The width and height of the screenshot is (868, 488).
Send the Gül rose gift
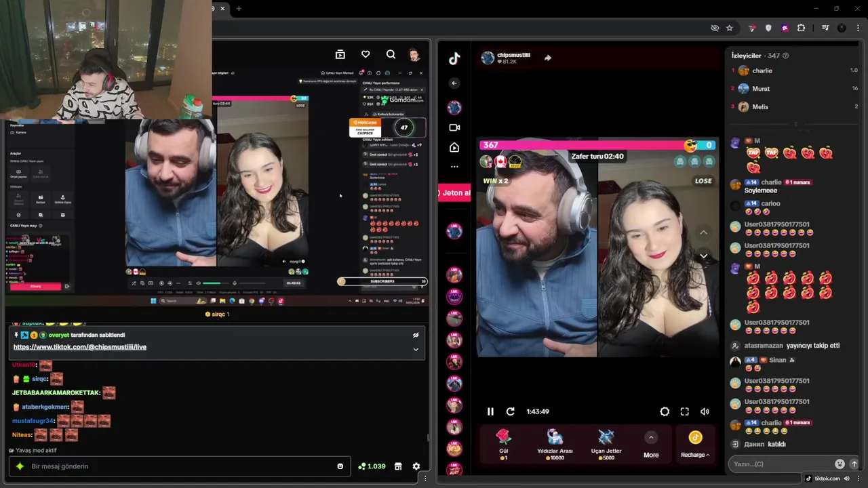pos(503,445)
